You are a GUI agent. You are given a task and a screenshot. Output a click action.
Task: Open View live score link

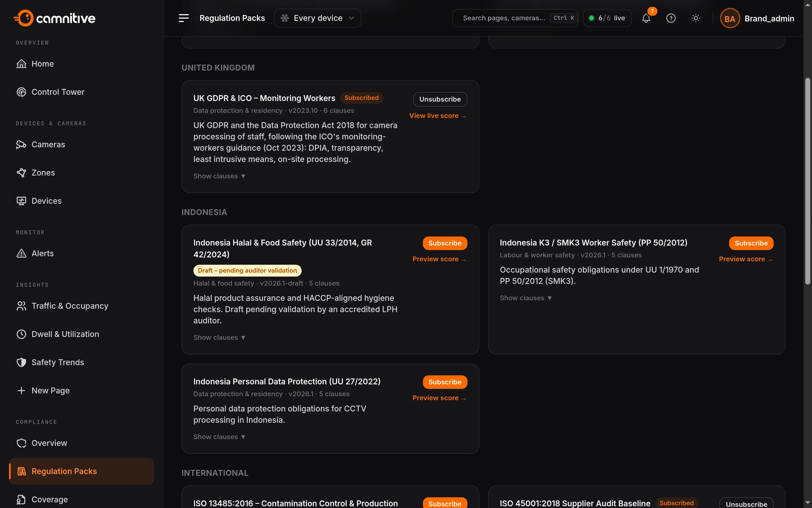[x=438, y=116]
